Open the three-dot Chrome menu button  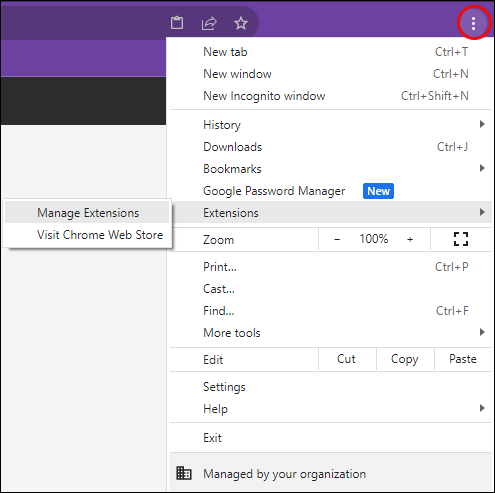pos(473,23)
